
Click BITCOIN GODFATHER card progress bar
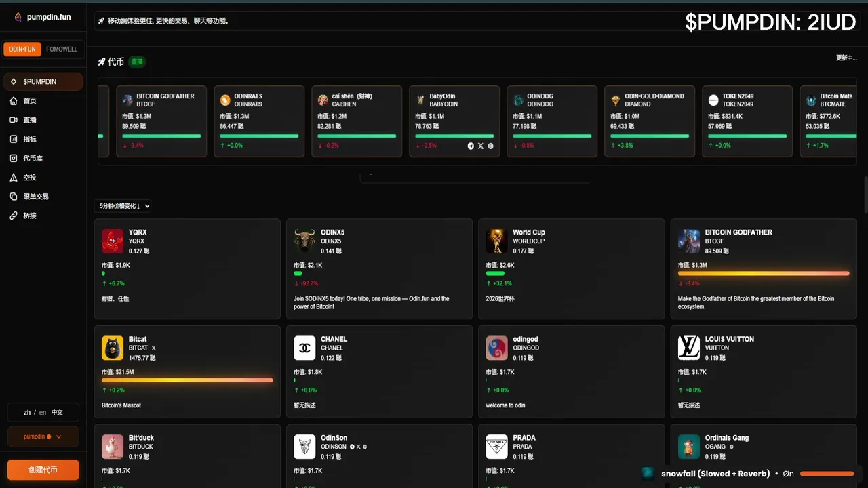pyautogui.click(x=764, y=273)
